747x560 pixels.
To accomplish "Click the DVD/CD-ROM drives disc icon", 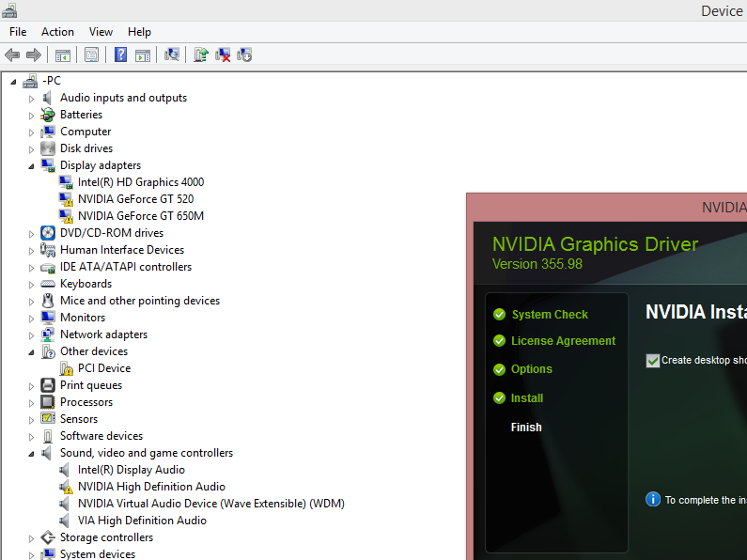I will 48,233.
